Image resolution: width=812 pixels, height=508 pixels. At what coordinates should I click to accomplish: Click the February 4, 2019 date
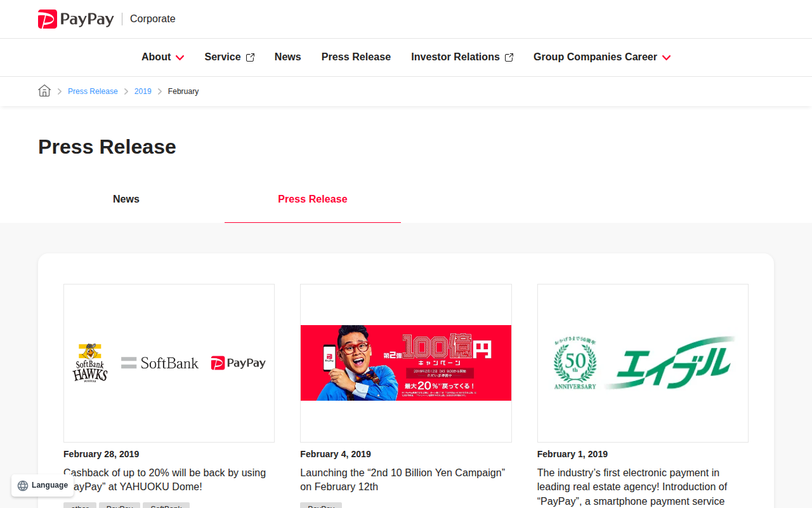coord(336,454)
